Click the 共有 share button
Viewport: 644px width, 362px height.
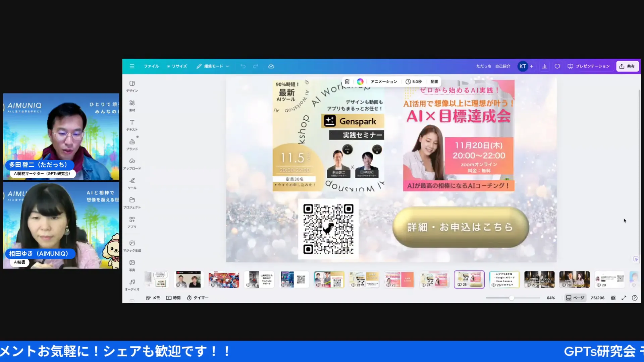click(627, 66)
